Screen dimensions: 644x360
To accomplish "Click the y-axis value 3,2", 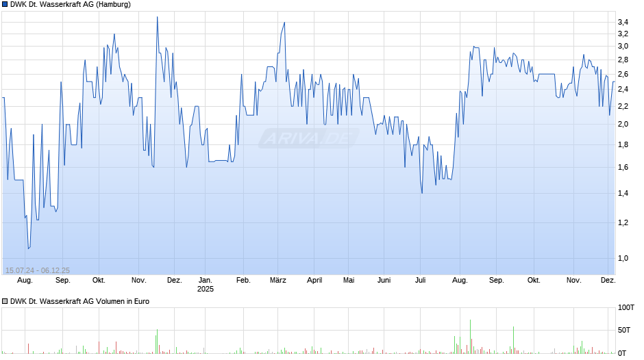I will (623, 34).
